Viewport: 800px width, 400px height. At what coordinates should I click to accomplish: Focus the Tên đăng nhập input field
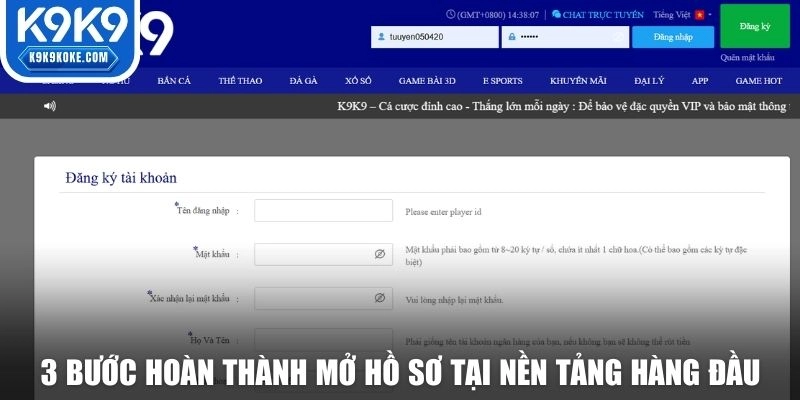coord(323,210)
